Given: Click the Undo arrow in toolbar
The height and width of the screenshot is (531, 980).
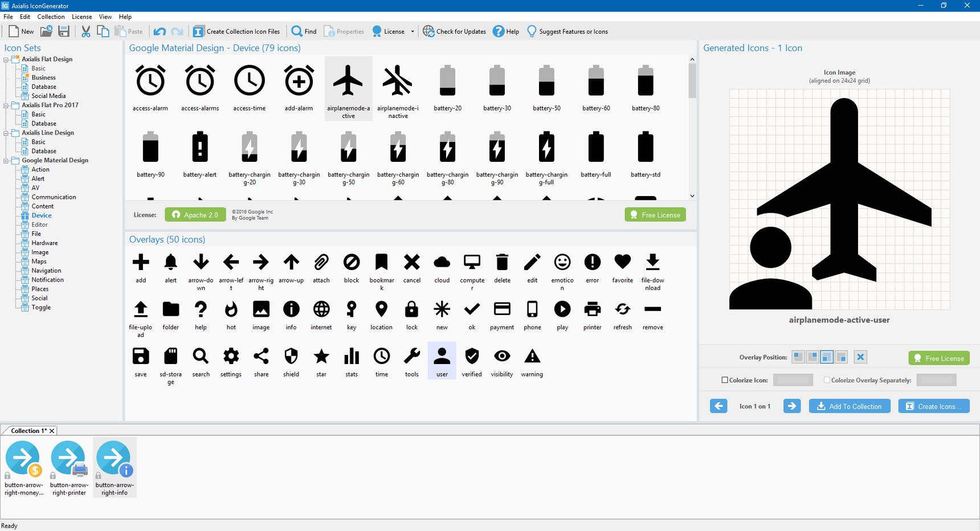Looking at the screenshot, I should click(x=160, y=31).
